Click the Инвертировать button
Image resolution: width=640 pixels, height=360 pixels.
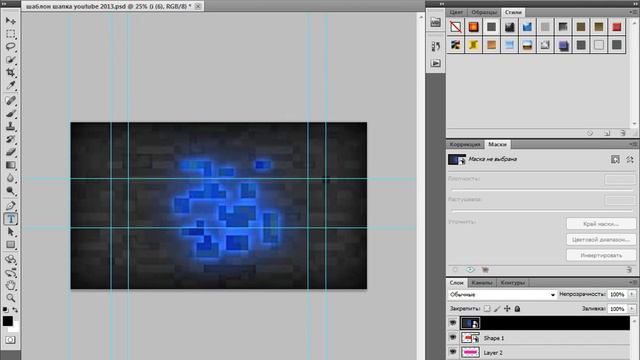click(x=601, y=256)
